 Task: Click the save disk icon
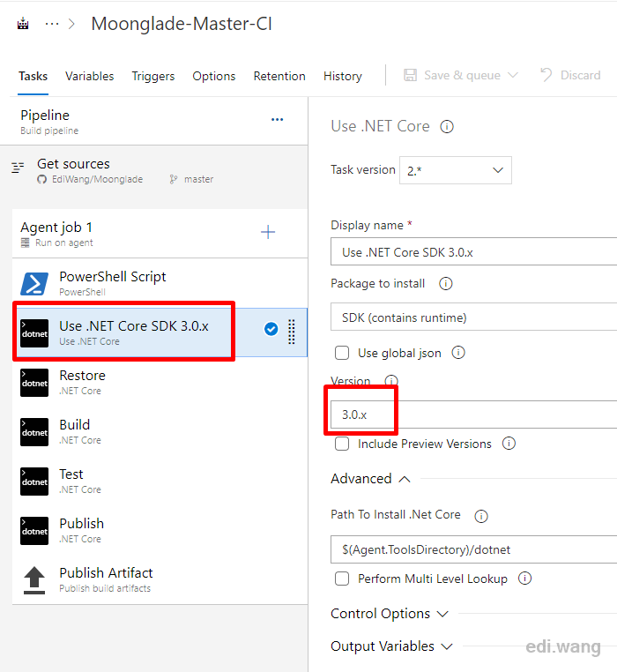(410, 76)
